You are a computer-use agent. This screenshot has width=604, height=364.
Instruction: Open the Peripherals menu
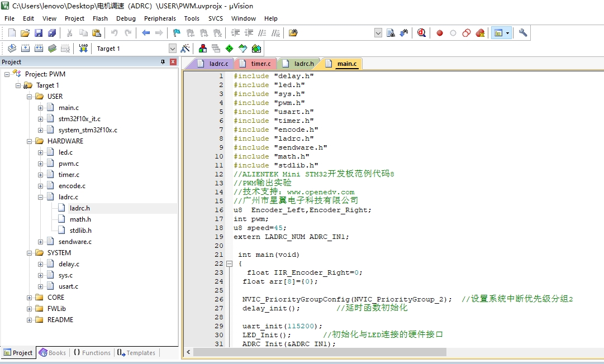point(160,18)
